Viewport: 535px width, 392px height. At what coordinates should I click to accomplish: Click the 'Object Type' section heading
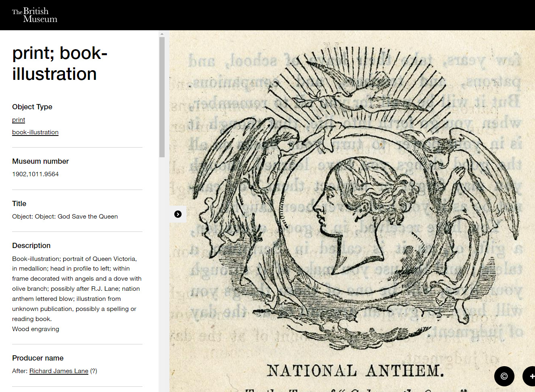pyautogui.click(x=32, y=107)
